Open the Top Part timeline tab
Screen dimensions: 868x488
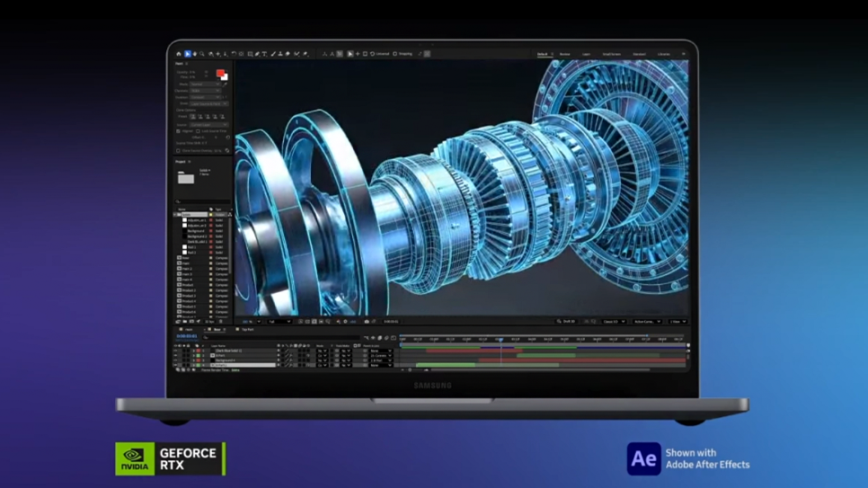click(x=247, y=330)
